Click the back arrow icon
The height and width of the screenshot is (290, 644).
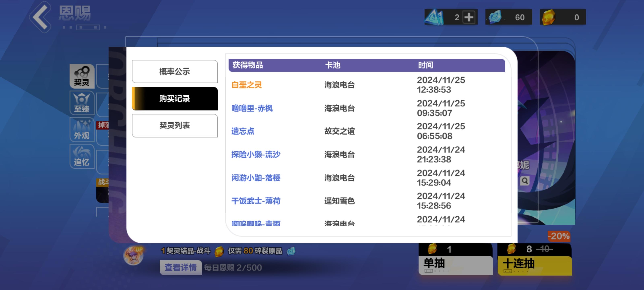click(40, 17)
